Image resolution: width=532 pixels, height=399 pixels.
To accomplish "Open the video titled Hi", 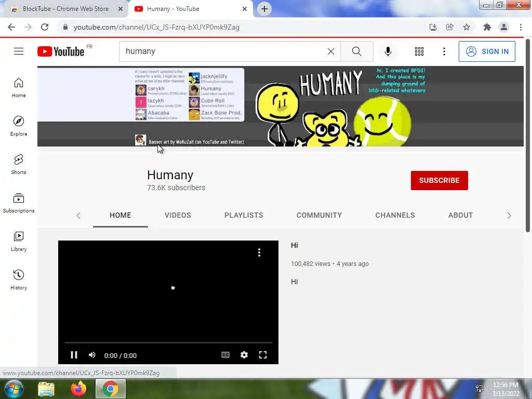I will click(x=294, y=245).
